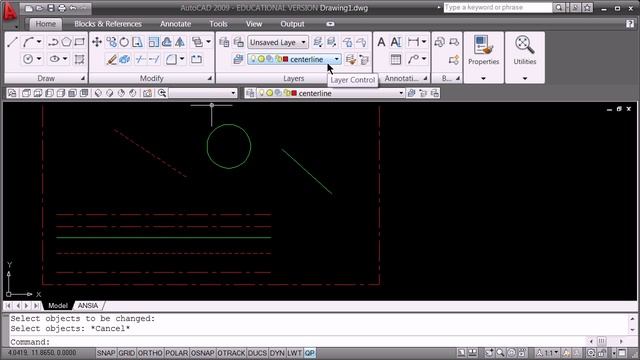The image size is (640, 360).
Task: Select the Ellipse draw tool
Action: tap(54, 59)
